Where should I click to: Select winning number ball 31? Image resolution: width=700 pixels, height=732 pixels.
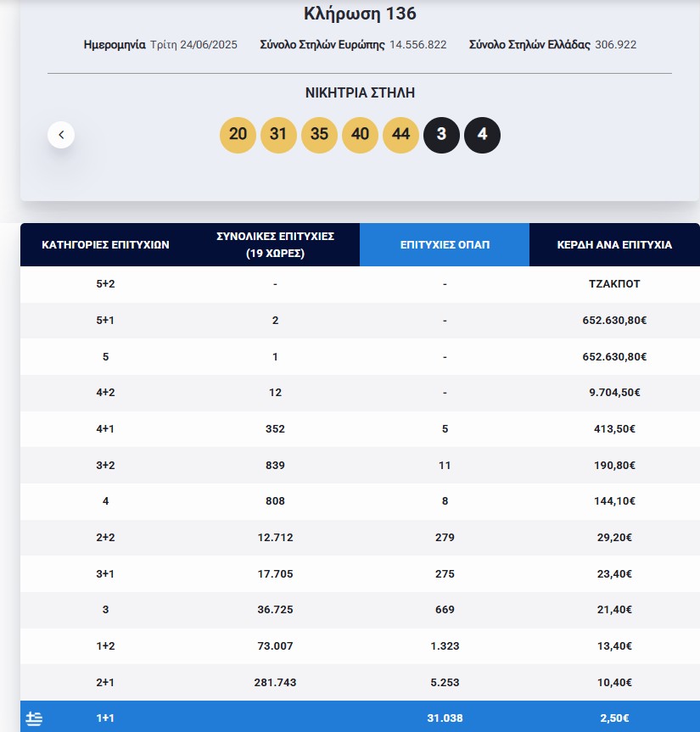pos(278,135)
